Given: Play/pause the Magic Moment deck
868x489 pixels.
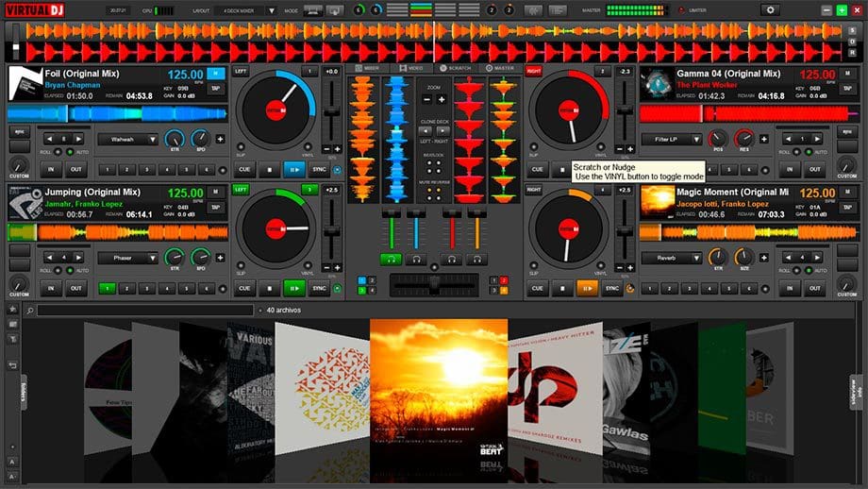Looking at the screenshot, I should 587,288.
